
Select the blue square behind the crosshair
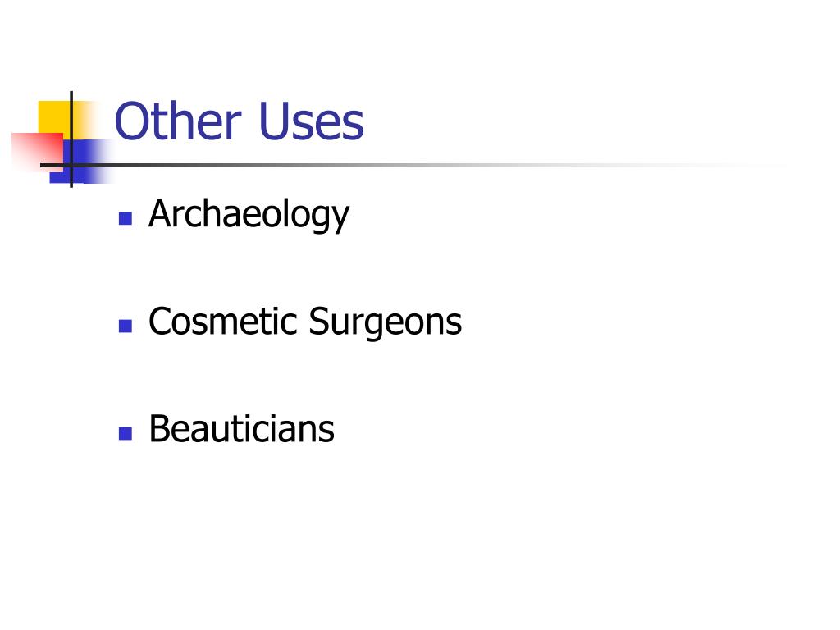tap(80, 162)
